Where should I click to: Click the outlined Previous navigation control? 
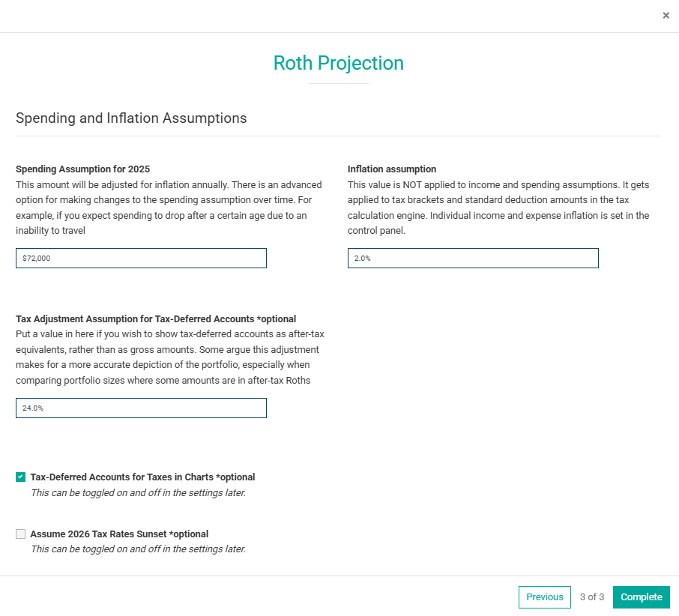point(545,597)
